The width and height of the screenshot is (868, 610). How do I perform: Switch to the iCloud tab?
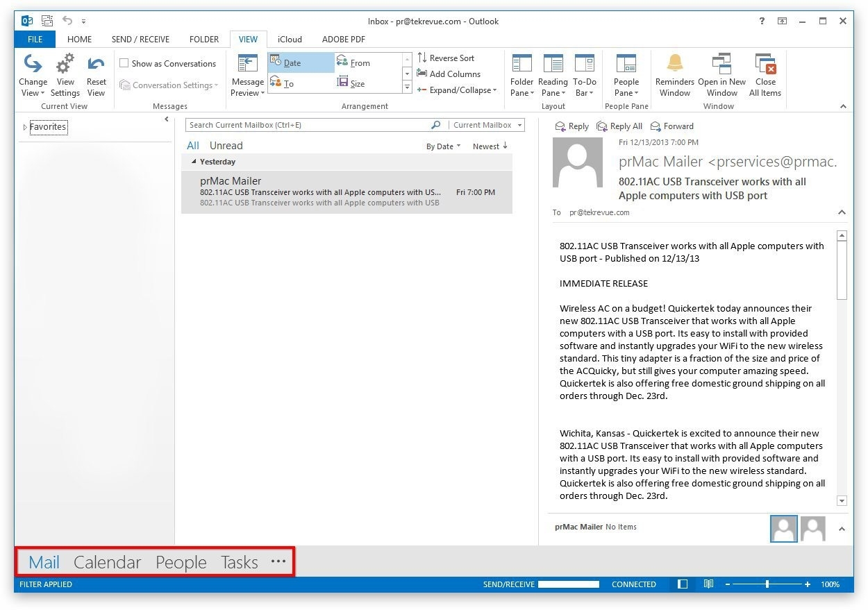290,40
